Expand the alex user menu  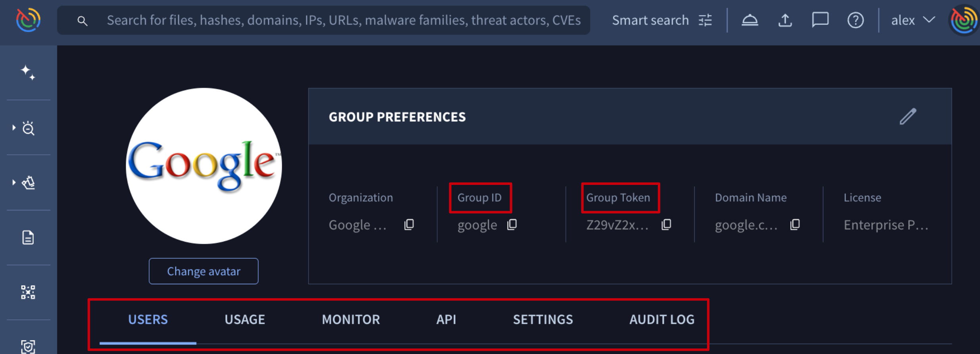[x=913, y=20]
